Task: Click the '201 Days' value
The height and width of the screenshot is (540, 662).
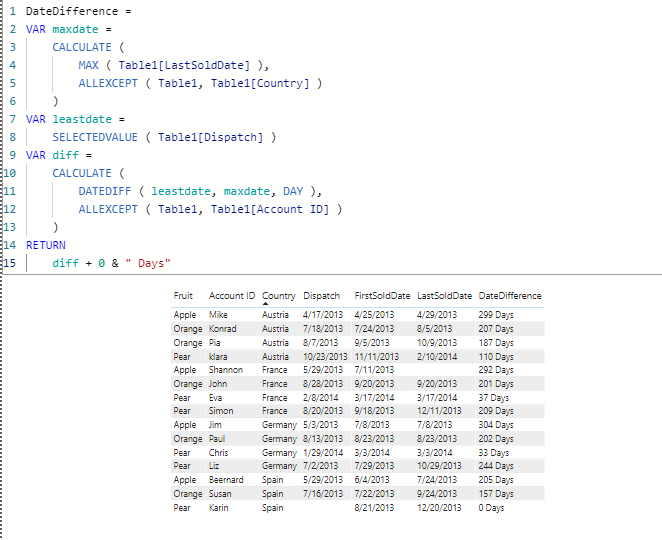Action: [496, 384]
